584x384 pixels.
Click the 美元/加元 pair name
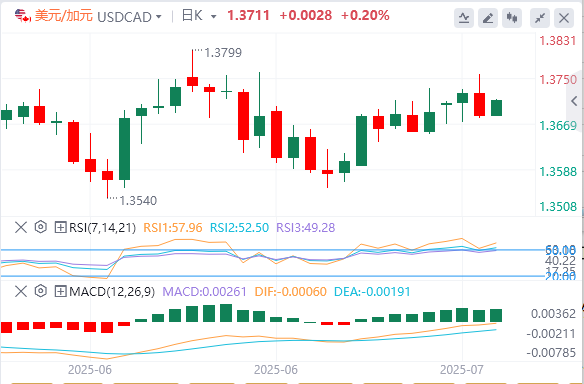pos(64,16)
